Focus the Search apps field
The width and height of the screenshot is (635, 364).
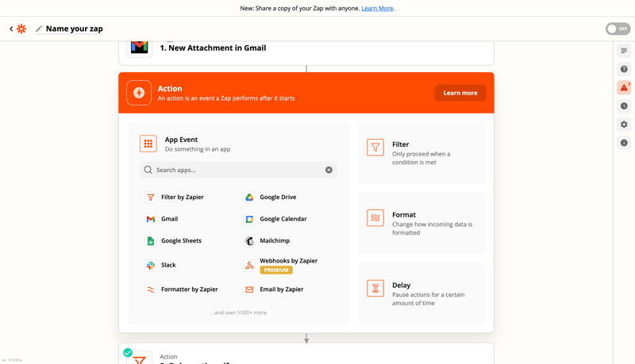239,170
